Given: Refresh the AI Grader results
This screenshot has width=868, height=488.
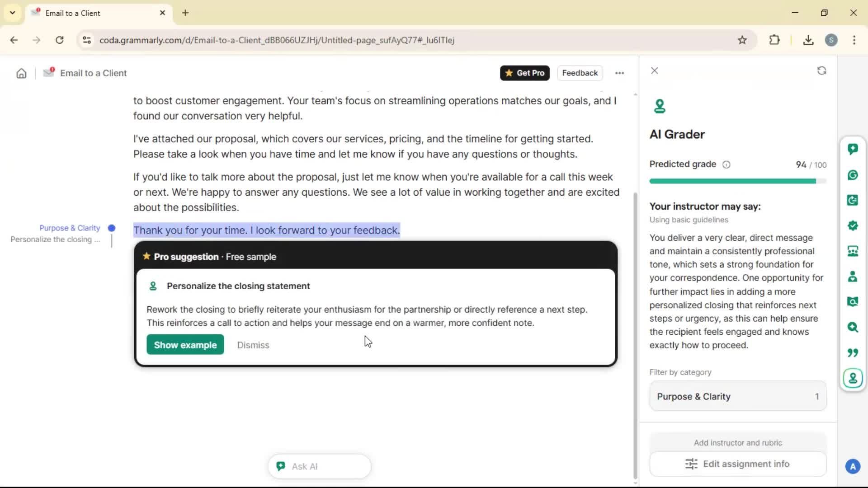Looking at the screenshot, I should click(821, 71).
